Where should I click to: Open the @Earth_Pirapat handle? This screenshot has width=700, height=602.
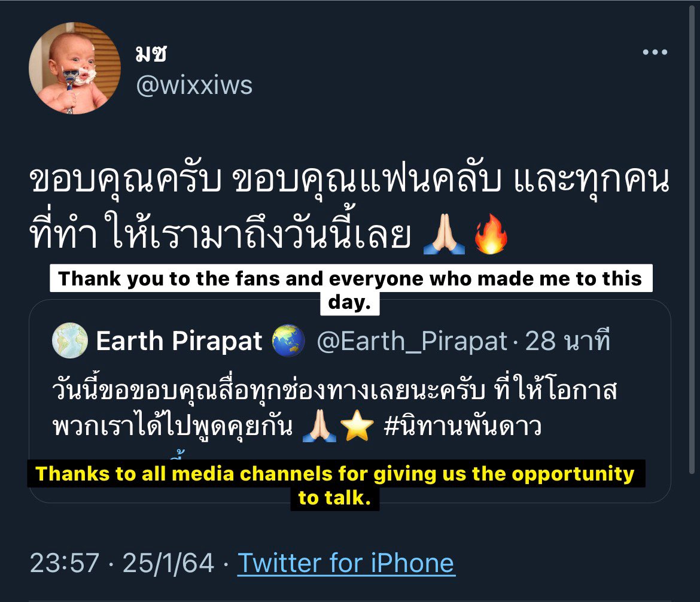click(x=412, y=342)
